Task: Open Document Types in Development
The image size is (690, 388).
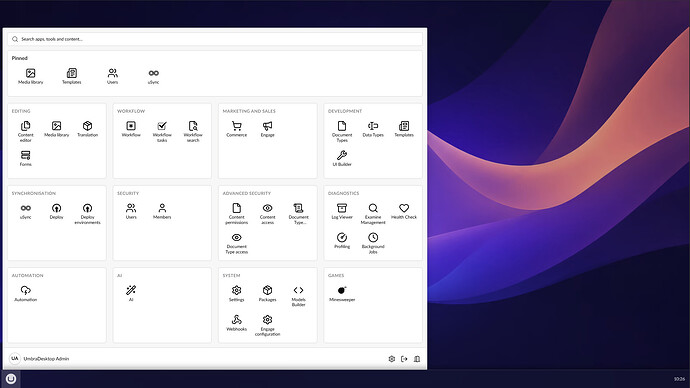Action: [x=342, y=132]
